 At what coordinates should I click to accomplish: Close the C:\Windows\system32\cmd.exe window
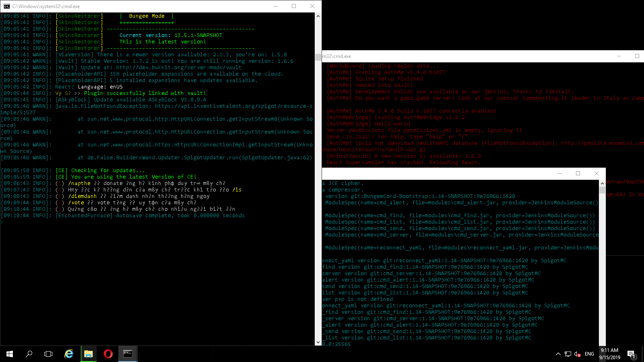[312, 6]
